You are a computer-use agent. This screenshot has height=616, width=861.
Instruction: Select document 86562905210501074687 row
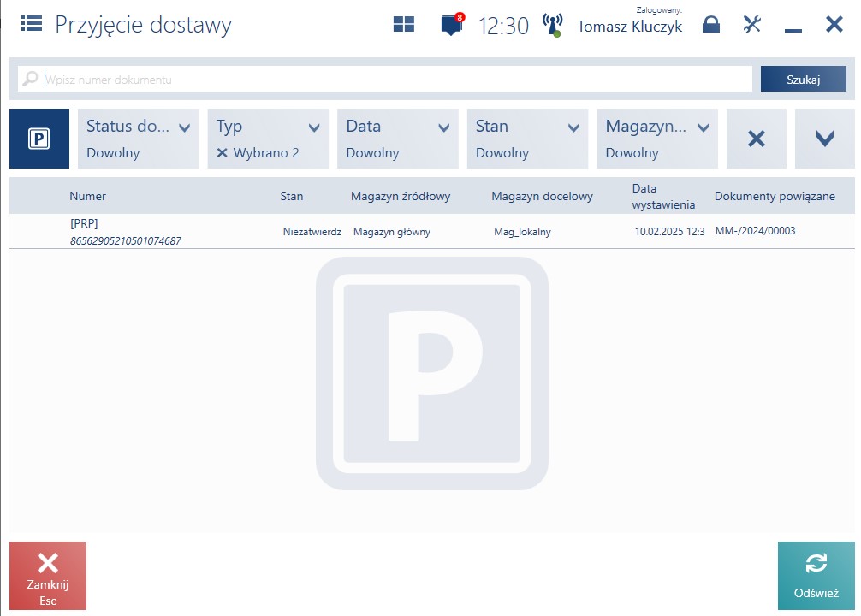tap(431, 232)
